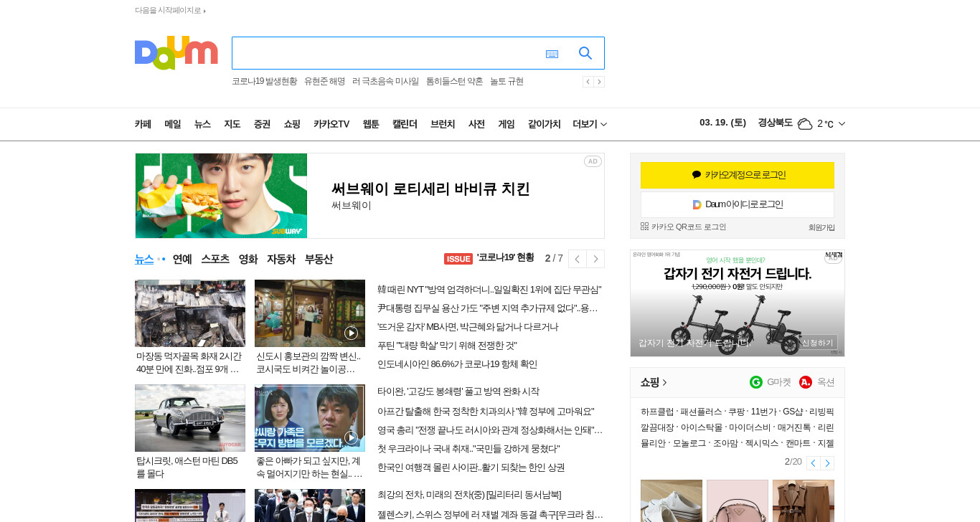Image resolution: width=980 pixels, height=522 pixels.
Task: Switch to the 영화 news tab
Action: tap(248, 259)
